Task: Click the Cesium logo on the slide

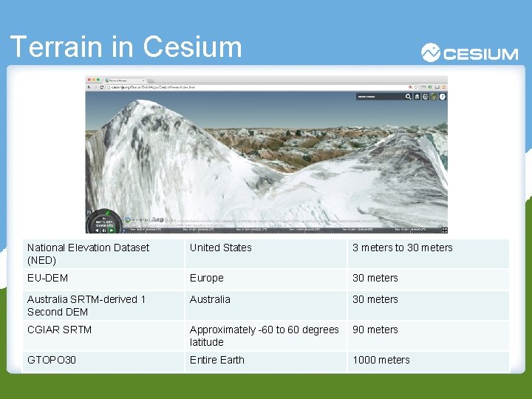Action: 470,53
